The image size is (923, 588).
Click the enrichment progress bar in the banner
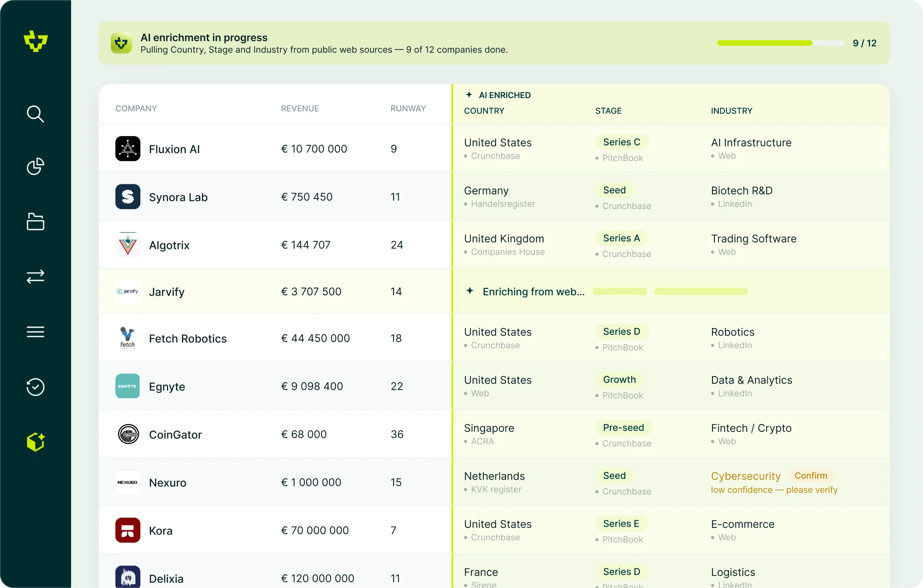[x=780, y=43]
